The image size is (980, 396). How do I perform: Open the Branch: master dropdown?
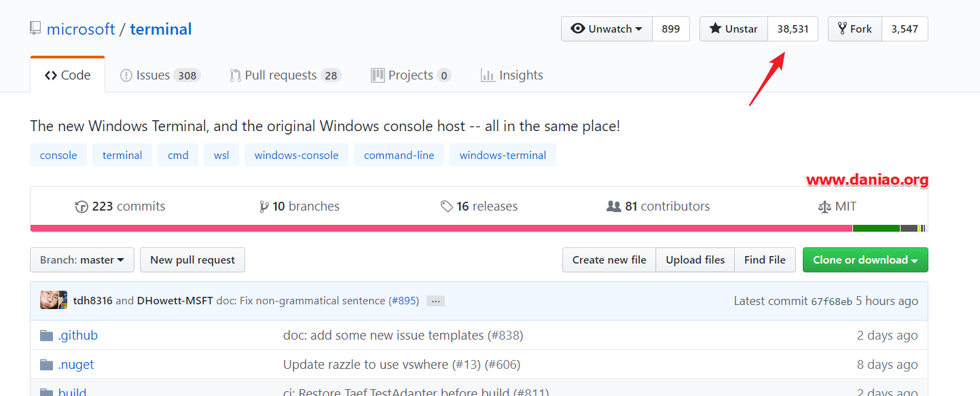pyautogui.click(x=82, y=260)
